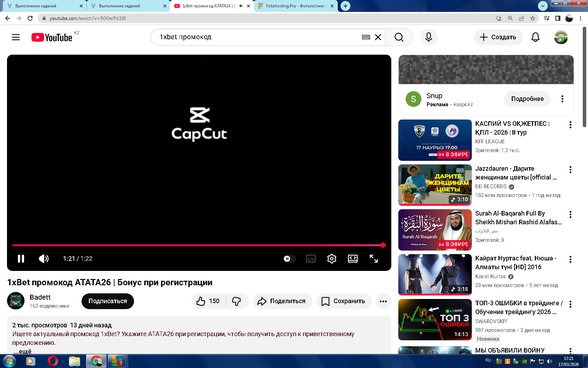Enter full screen mode
Image resolution: width=588 pixels, height=368 pixels.
click(374, 259)
